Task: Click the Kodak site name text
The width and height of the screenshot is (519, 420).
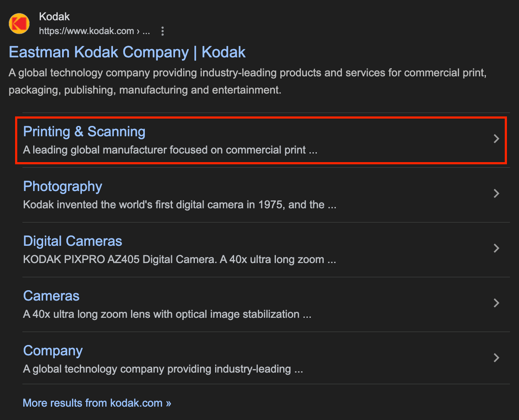Action: point(54,17)
